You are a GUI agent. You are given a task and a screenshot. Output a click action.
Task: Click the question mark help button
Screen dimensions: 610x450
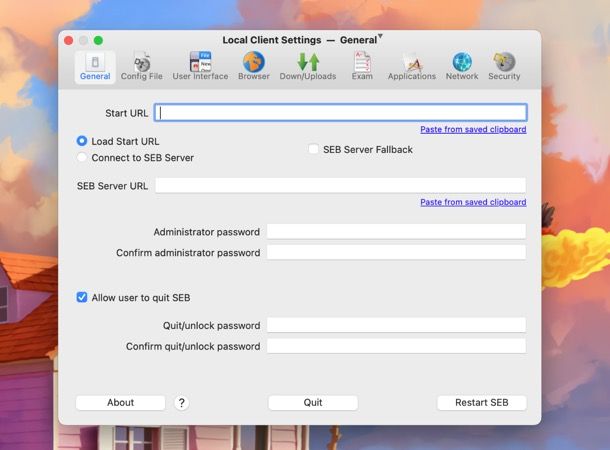coord(181,403)
